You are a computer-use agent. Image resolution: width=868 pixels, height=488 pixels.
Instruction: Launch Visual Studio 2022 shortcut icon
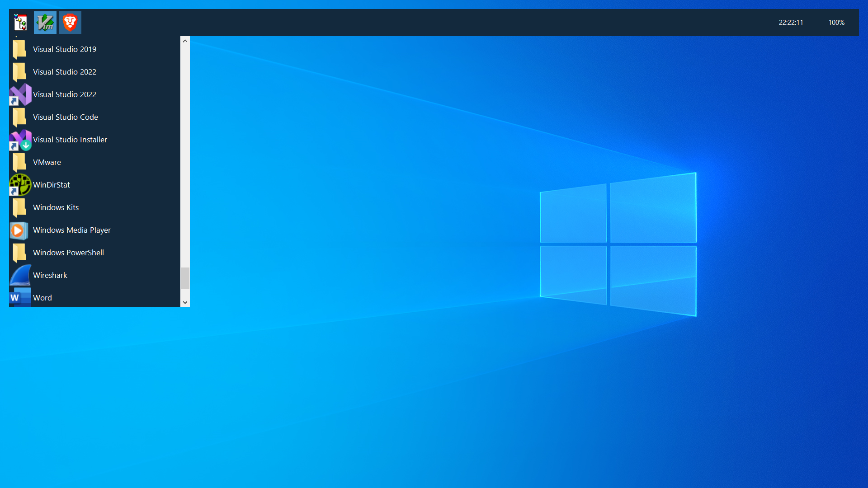coord(65,94)
